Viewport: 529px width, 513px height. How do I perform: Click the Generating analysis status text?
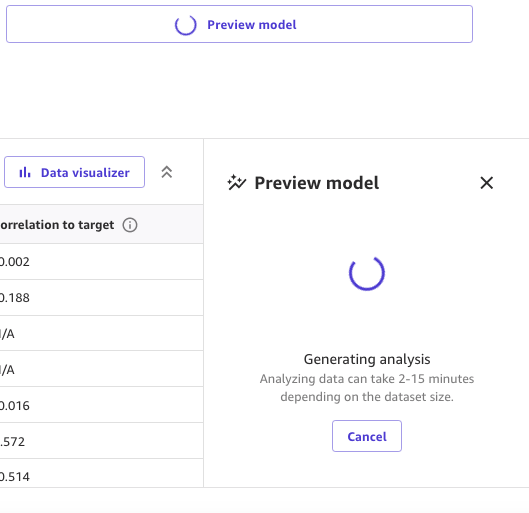point(367,360)
